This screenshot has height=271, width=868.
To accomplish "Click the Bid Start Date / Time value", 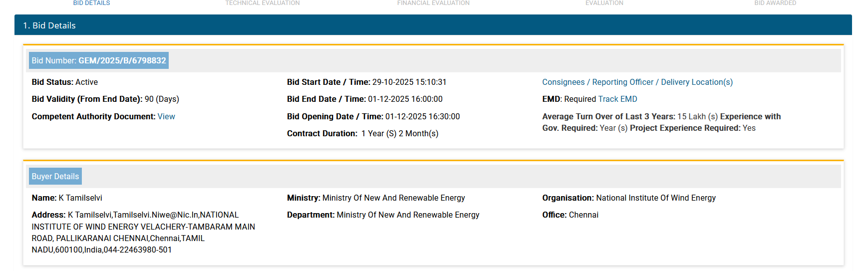I will (409, 82).
